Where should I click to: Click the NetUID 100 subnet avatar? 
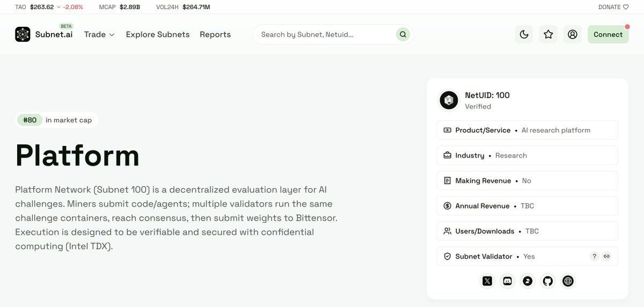[x=449, y=100]
